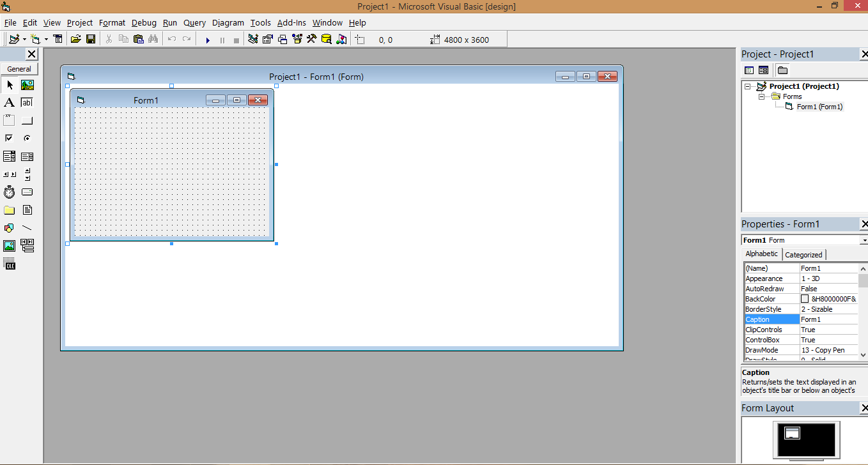
Task: Start the program with the Run toolbar icon
Action: [207, 39]
